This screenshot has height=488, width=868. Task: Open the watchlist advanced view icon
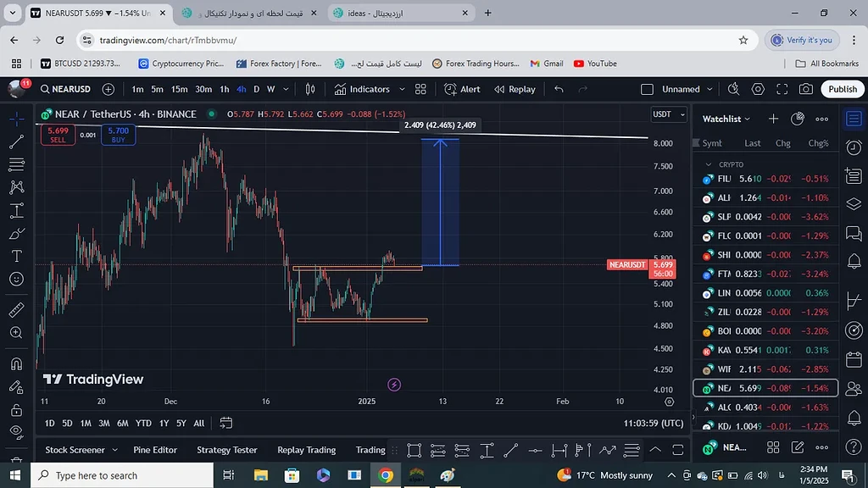tap(797, 119)
